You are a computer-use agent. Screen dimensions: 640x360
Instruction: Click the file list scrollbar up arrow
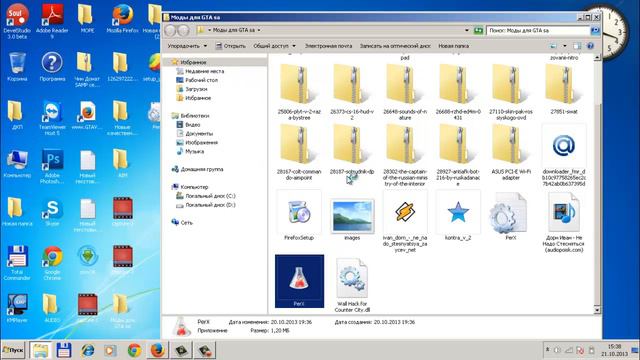point(597,58)
